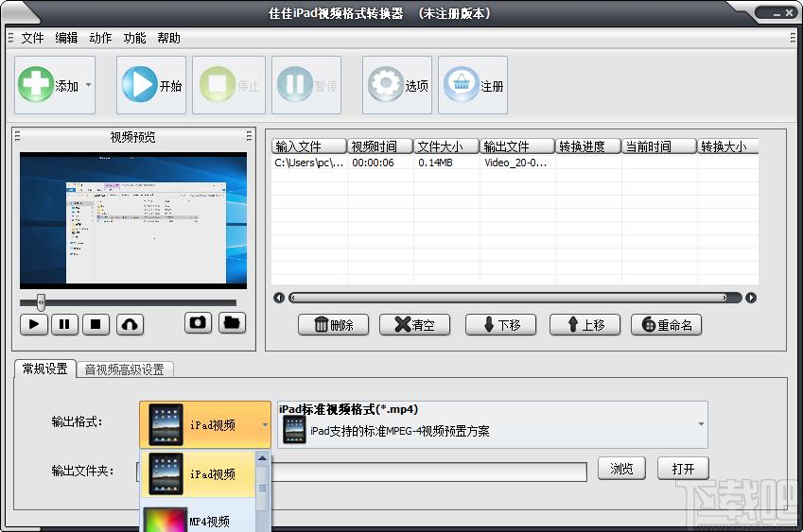Image resolution: width=803 pixels, height=532 pixels.
Task: Click the output folder path field
Action: pos(429,472)
